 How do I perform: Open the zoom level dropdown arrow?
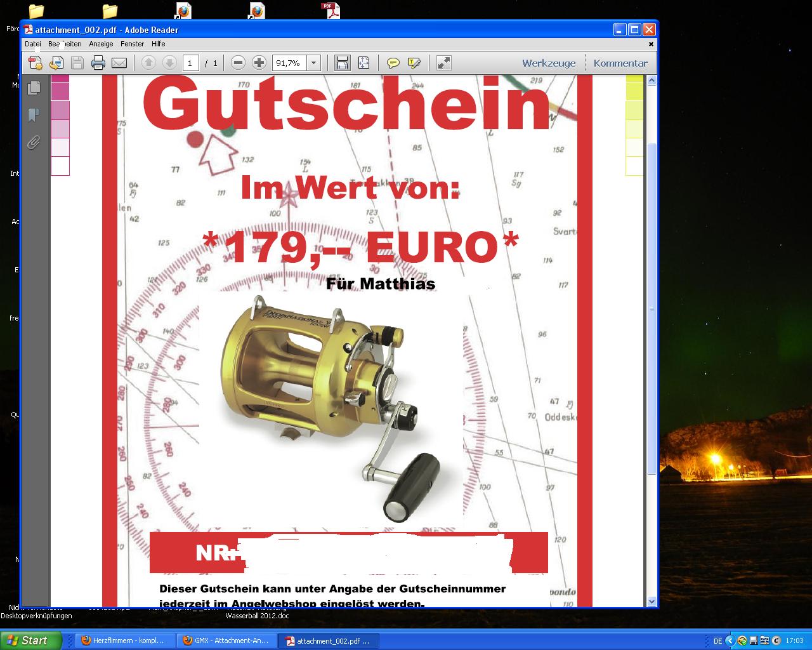(x=313, y=63)
